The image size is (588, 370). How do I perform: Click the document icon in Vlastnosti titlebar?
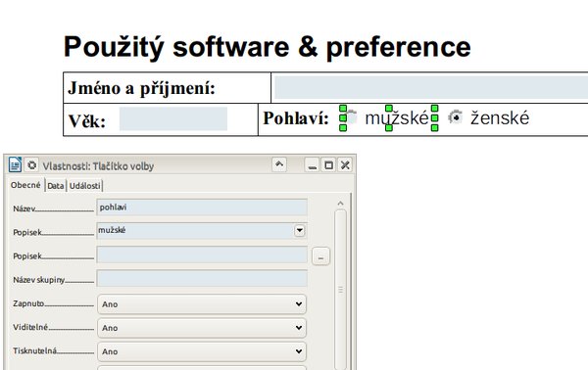(x=15, y=164)
